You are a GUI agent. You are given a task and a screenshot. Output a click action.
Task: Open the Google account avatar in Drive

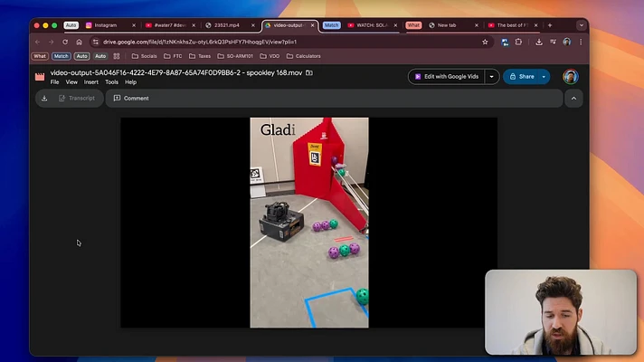tap(571, 77)
